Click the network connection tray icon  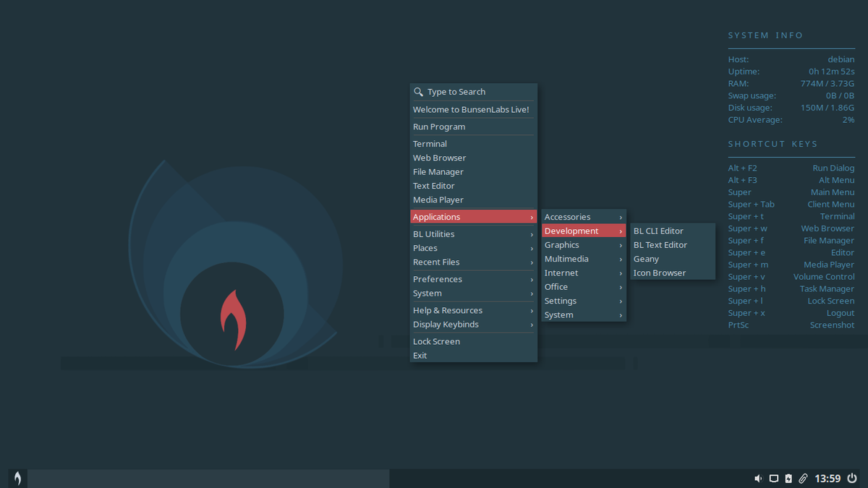coord(773,479)
